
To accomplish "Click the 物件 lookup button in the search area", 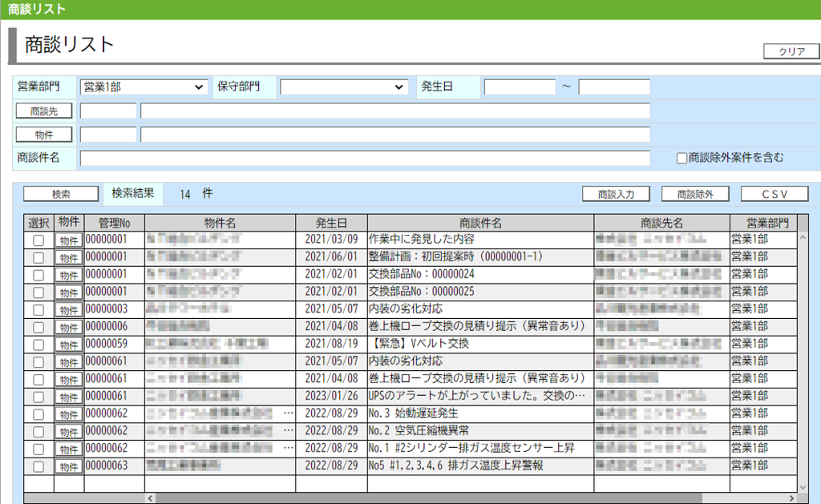I will pos(44,134).
